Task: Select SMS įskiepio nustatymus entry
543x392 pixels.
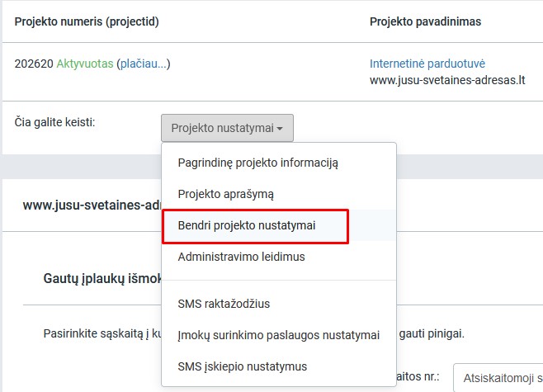Action: (243, 366)
